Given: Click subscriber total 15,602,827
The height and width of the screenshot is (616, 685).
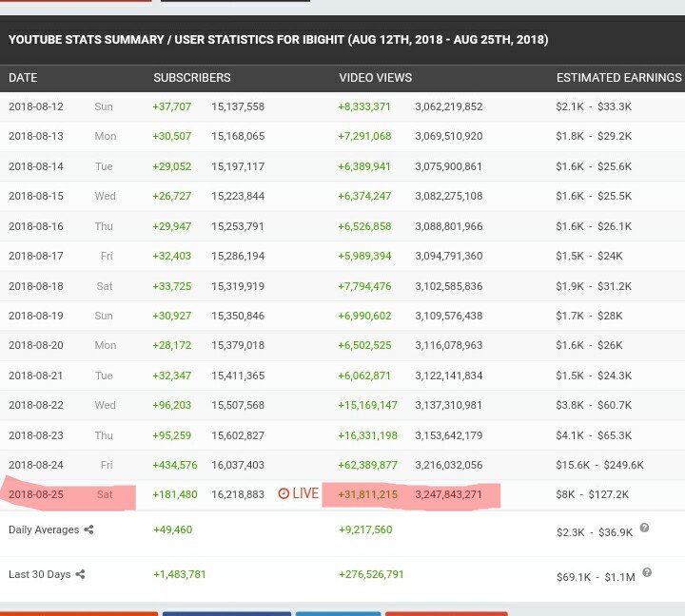Looking at the screenshot, I should (x=238, y=435).
